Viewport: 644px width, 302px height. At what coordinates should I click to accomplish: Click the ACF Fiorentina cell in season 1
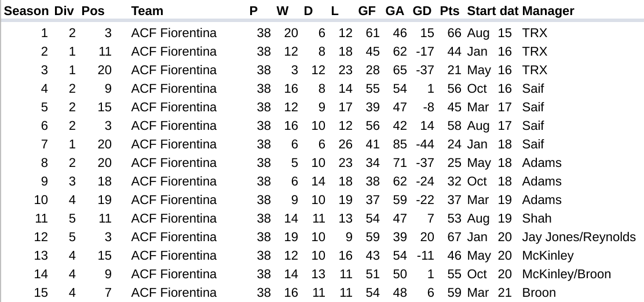tap(174, 33)
